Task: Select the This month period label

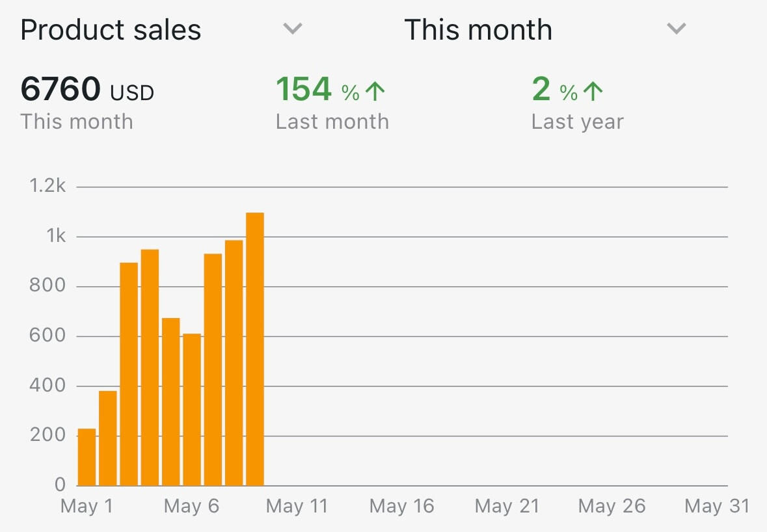Action: click(x=478, y=31)
